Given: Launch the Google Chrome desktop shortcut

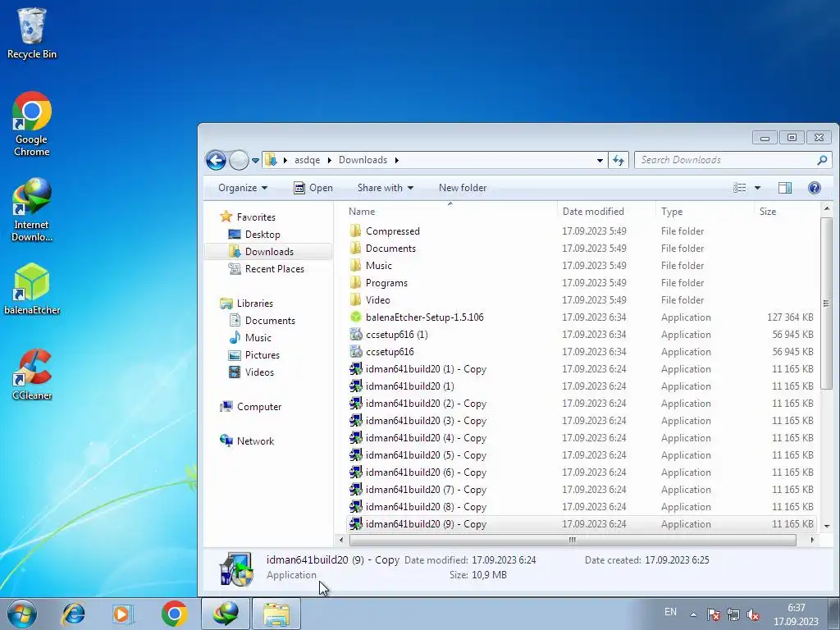Looking at the screenshot, I should [32, 124].
